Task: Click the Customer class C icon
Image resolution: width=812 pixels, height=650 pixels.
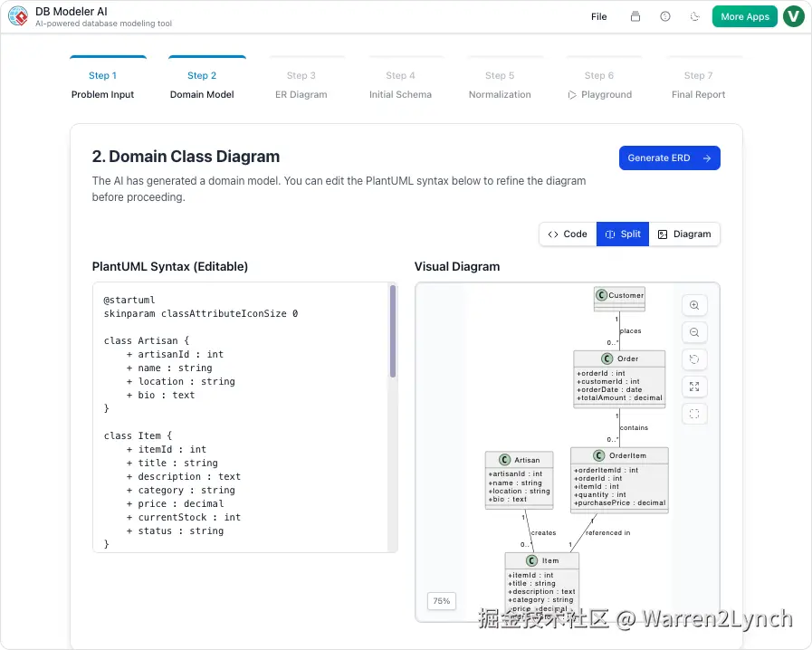Action: (601, 295)
